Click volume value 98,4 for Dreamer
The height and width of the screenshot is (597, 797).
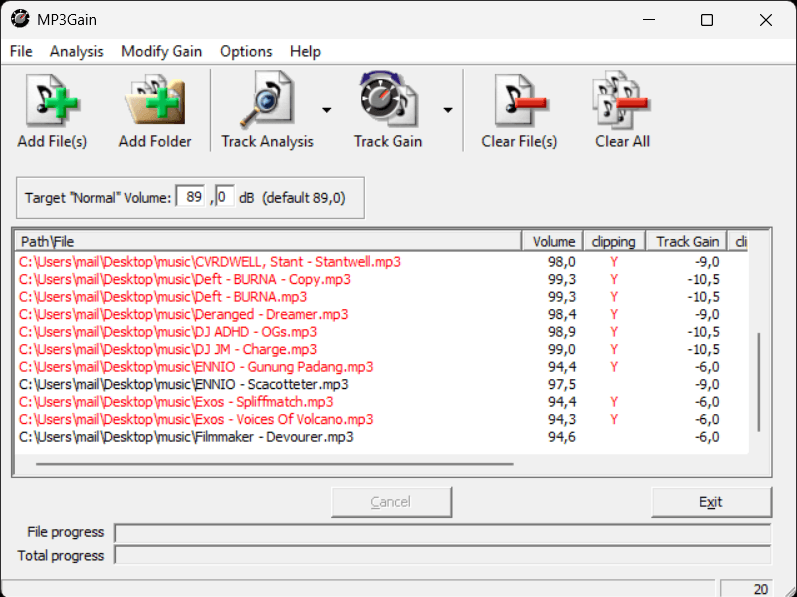[x=562, y=314]
